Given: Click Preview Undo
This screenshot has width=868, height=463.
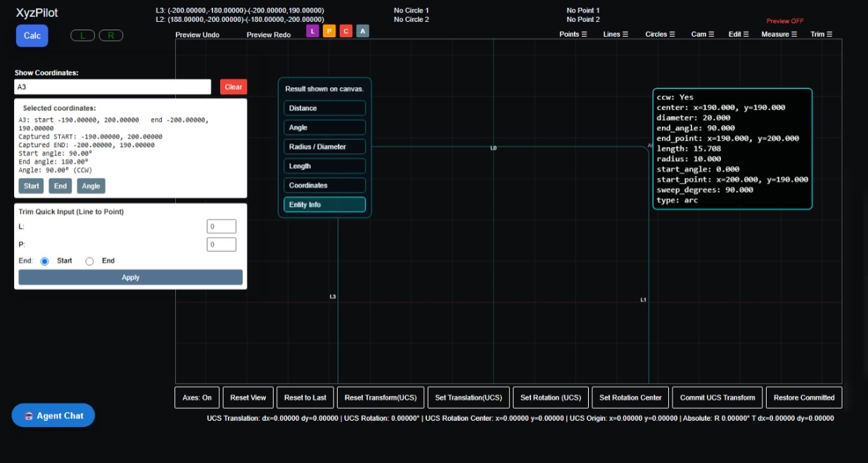Looking at the screenshot, I should tap(197, 34).
